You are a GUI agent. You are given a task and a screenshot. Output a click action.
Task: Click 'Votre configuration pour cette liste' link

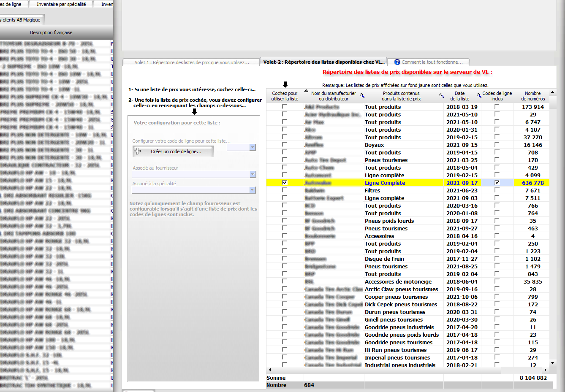pyautogui.click(x=177, y=123)
